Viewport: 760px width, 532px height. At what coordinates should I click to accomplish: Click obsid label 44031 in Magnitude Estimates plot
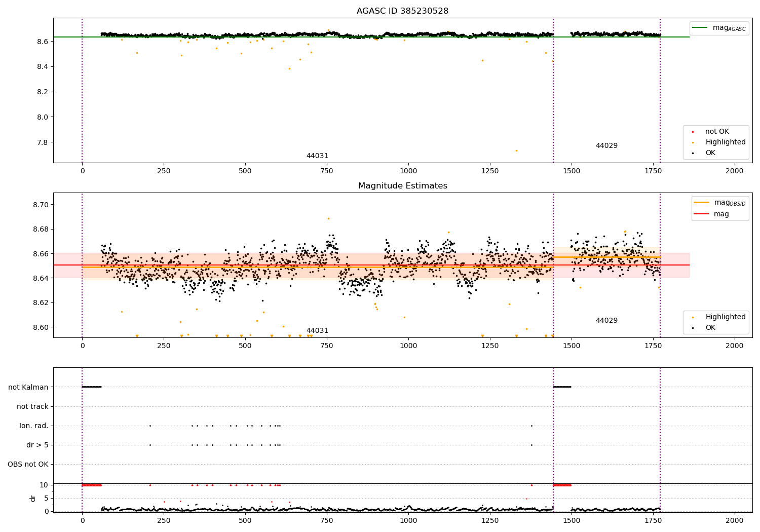(x=317, y=331)
